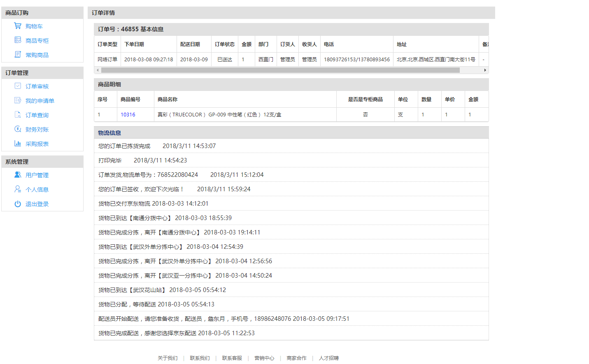Click the address 北京,北京,西城区,西直门南大街11号
This screenshot has width=589, height=364.
[x=436, y=60]
